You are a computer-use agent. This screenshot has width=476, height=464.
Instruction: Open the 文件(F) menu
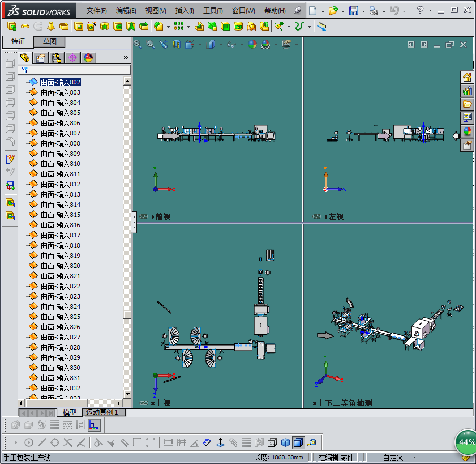[96, 11]
